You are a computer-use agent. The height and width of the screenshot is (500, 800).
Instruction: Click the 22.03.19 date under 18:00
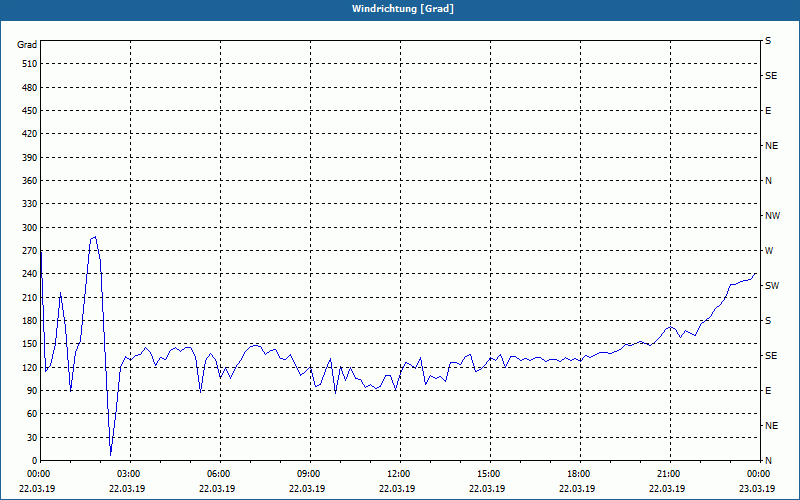tap(577, 488)
